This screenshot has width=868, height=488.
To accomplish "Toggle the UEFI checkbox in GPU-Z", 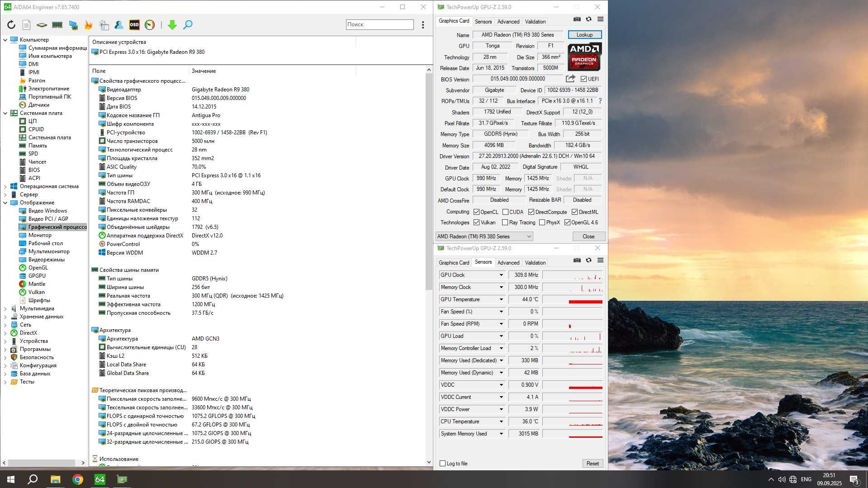I will coord(583,79).
